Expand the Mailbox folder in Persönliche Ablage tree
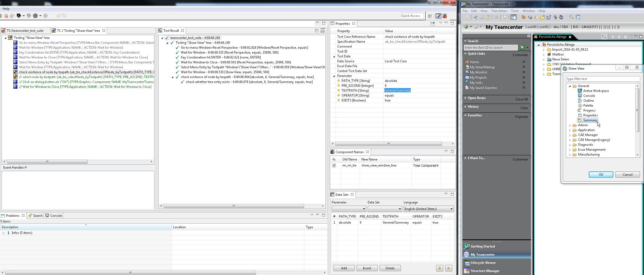 point(544,55)
